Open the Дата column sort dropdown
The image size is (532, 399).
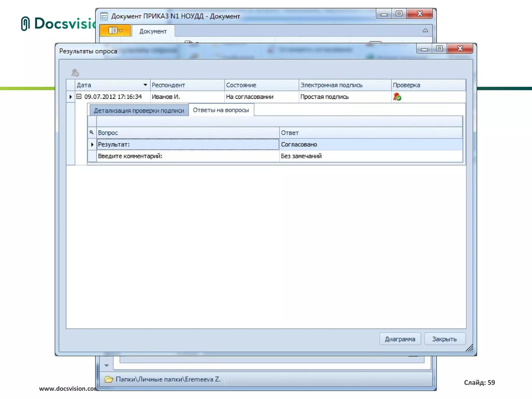[x=145, y=85]
